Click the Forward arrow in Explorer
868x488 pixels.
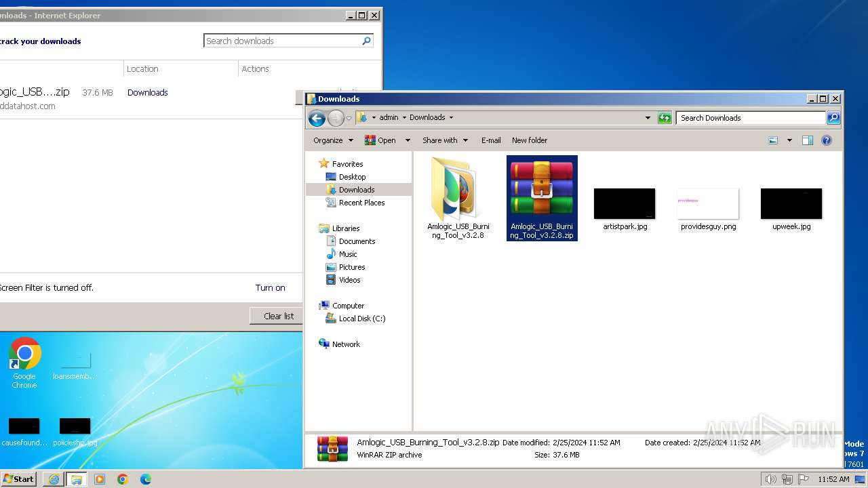[x=336, y=118]
